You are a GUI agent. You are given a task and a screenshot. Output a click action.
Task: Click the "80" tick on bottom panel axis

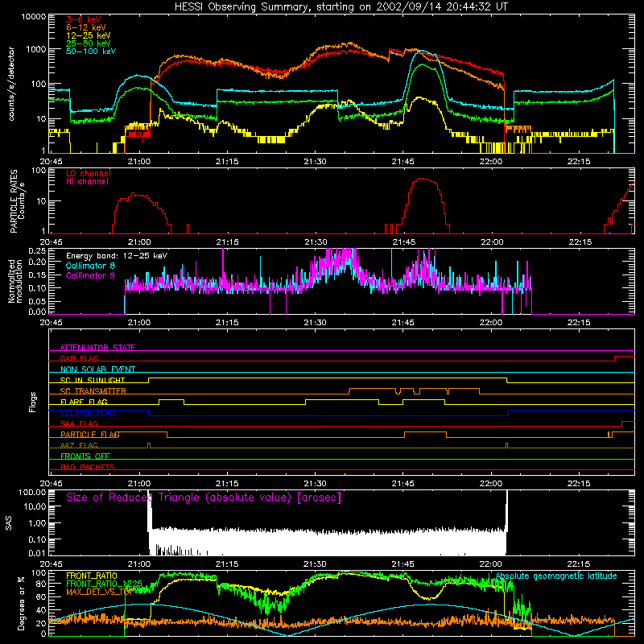coord(42,584)
